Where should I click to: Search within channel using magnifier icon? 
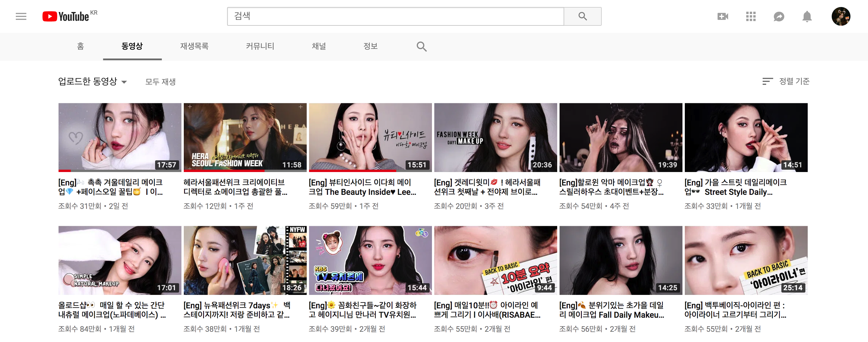tap(421, 46)
